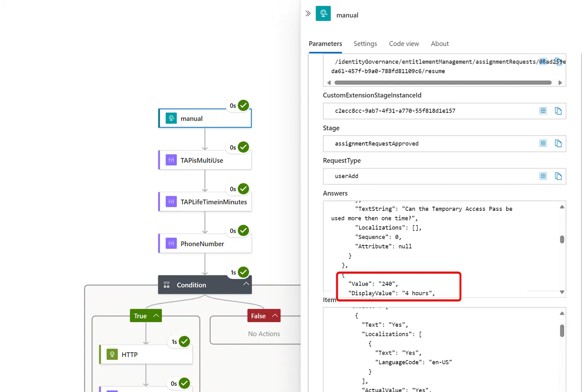This screenshot has height=392, width=586.
Task: Click success checkmark on HTTP node
Action: pos(184,341)
